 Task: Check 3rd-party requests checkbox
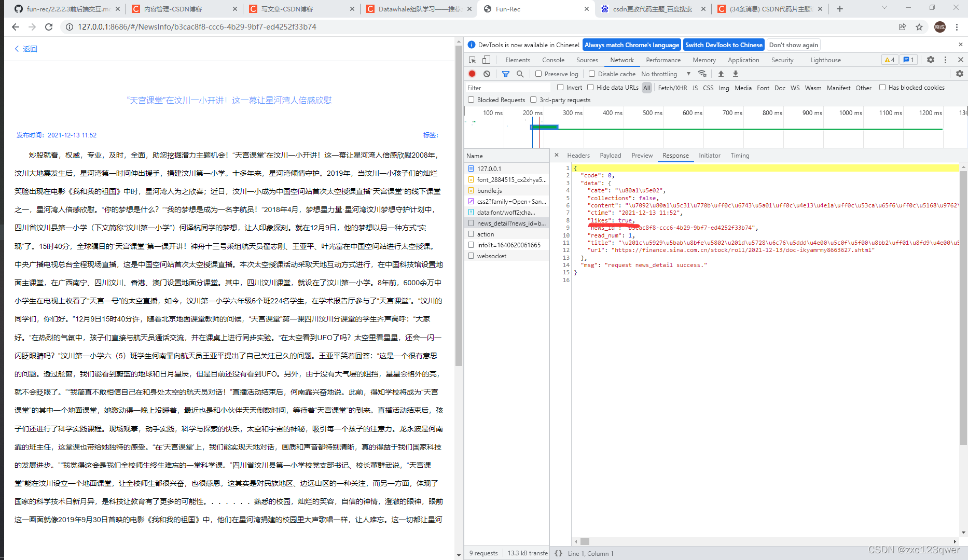(533, 100)
